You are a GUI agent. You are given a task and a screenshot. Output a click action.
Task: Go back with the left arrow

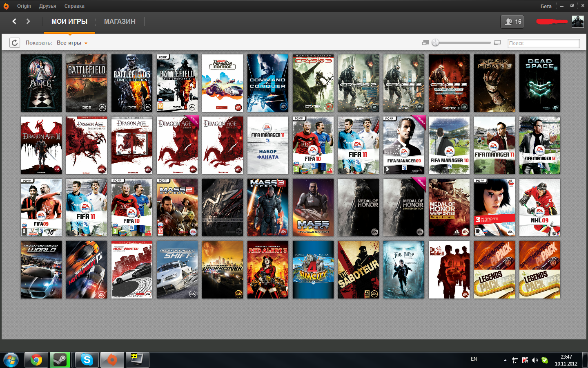click(14, 21)
